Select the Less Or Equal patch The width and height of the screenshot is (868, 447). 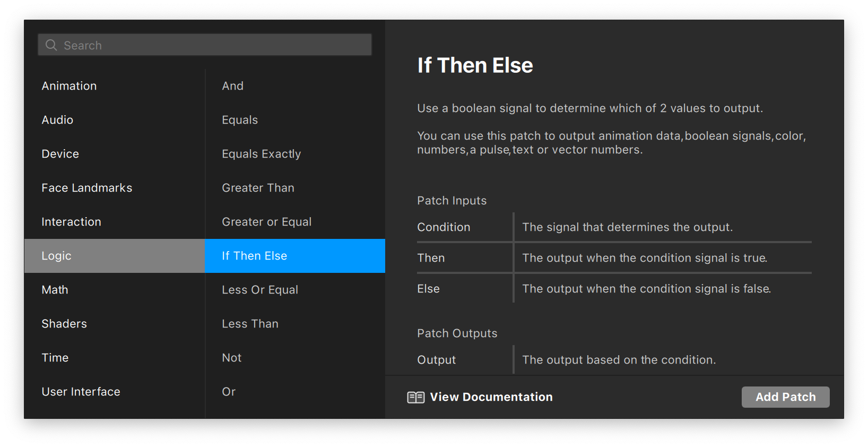pyautogui.click(x=260, y=290)
